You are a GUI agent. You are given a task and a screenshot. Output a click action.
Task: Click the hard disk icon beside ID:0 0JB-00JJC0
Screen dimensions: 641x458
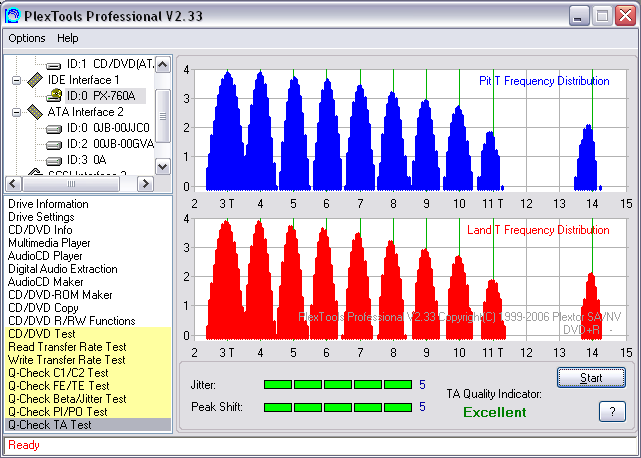tap(54, 129)
